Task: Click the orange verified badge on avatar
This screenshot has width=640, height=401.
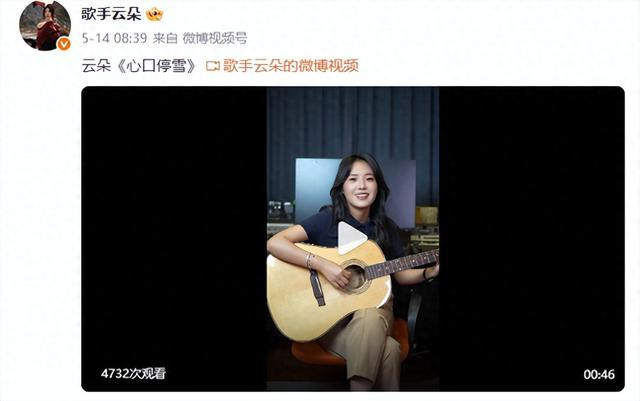Action: (x=64, y=43)
